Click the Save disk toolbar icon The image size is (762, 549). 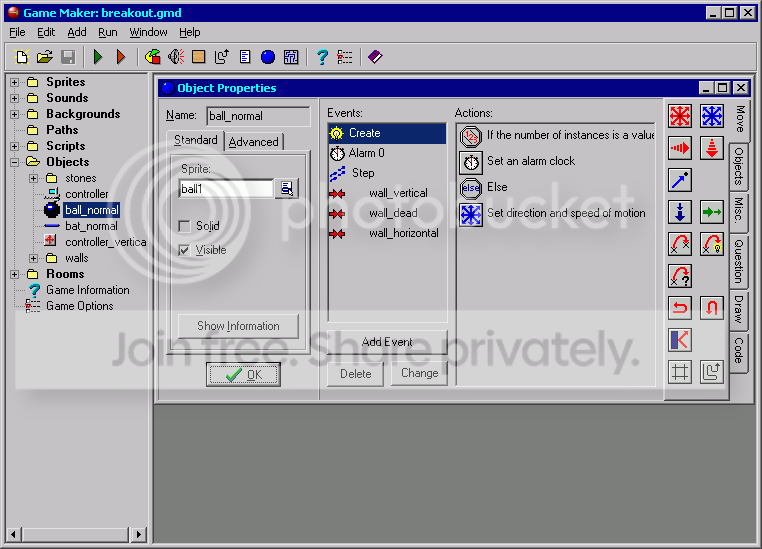tap(68, 57)
